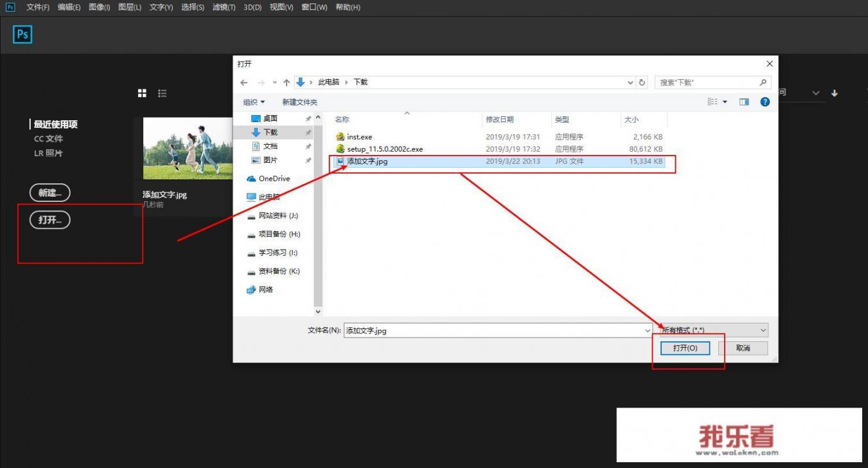Screen dimensions: 868x468
Task: Open view options dropdown arrow
Action: pyautogui.click(x=725, y=102)
